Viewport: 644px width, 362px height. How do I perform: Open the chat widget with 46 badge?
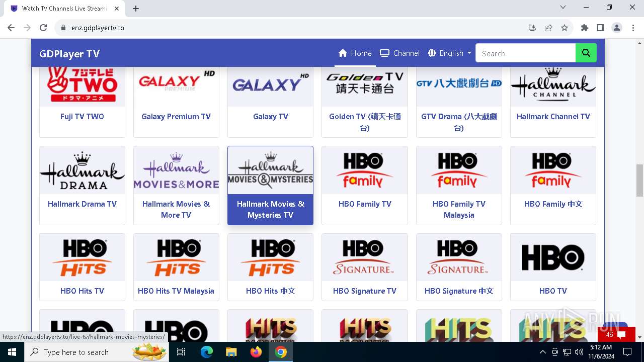coord(616,334)
